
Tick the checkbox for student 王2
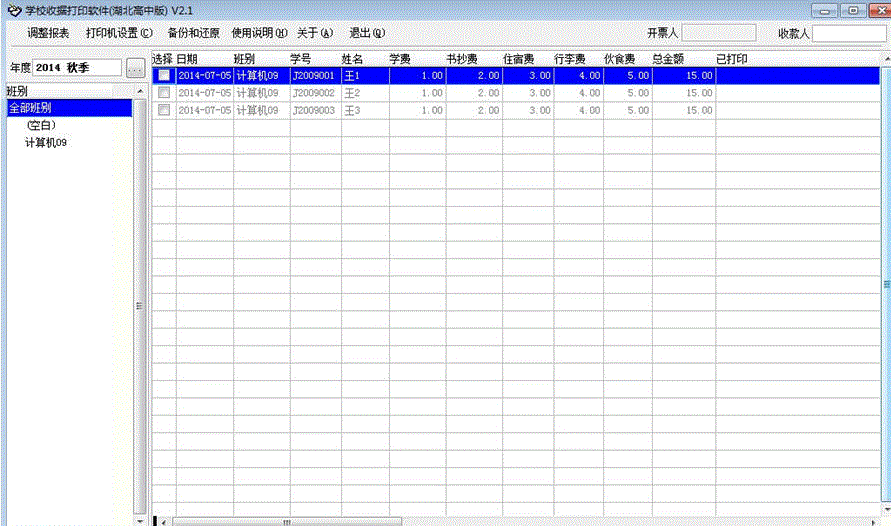163,93
